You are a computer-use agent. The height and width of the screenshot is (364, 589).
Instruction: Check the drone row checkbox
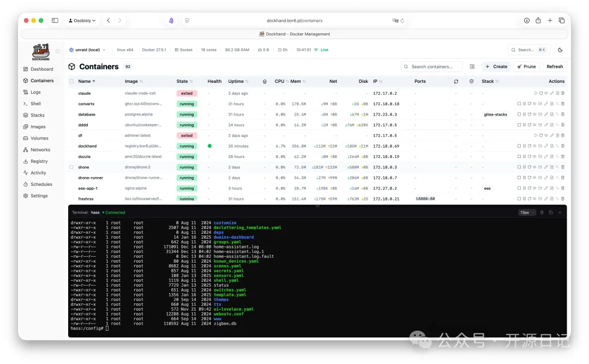(71, 167)
